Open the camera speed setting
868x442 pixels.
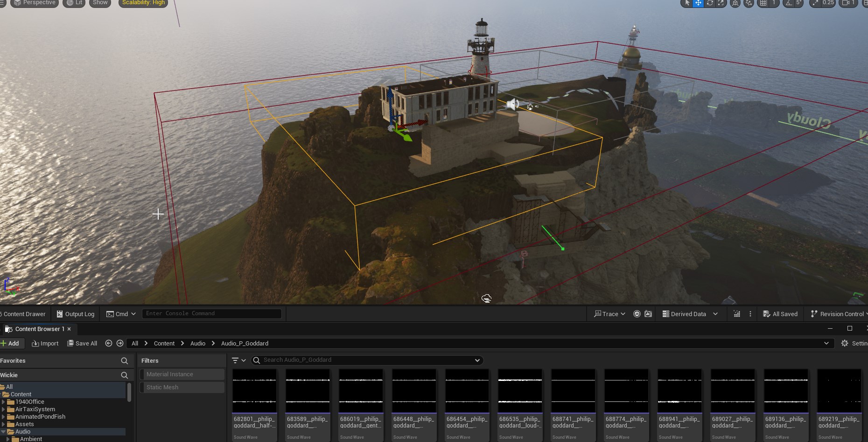coord(849,3)
